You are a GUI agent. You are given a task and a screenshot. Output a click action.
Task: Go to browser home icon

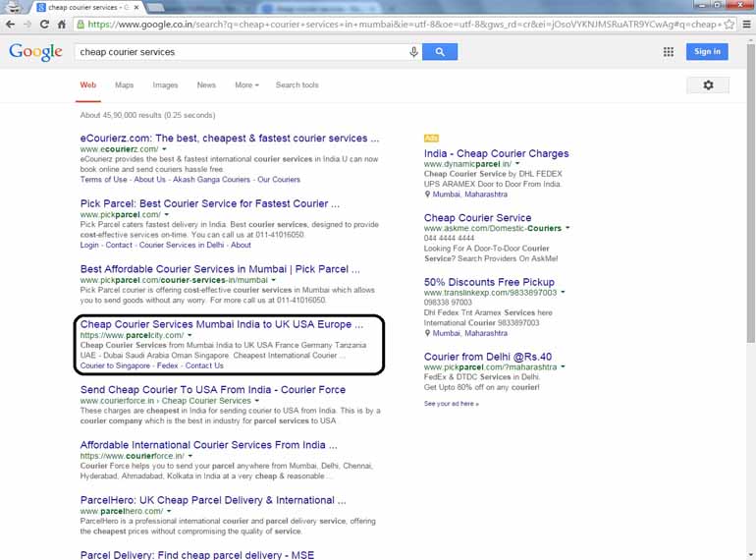(62, 25)
